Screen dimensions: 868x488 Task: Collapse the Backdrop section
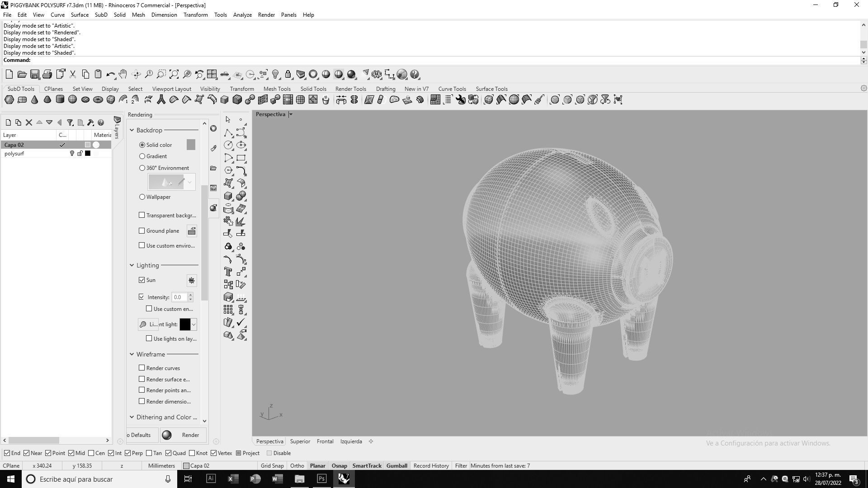click(x=132, y=130)
